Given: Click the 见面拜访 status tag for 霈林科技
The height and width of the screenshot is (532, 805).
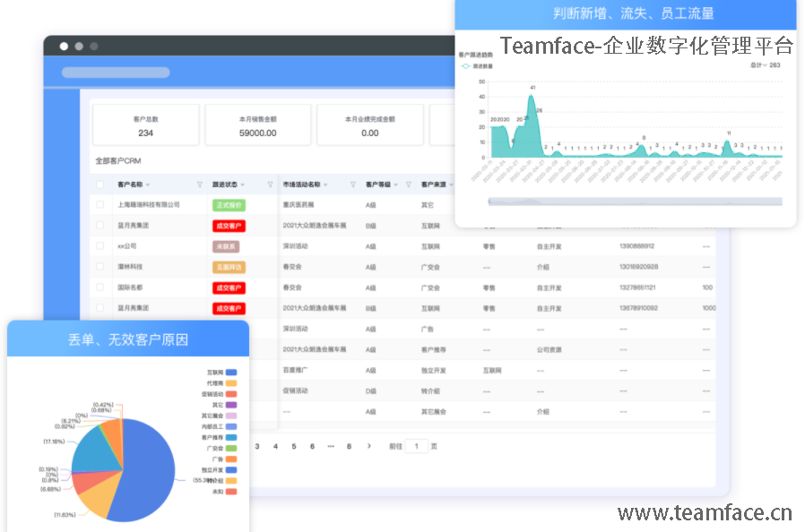Looking at the screenshot, I should [x=229, y=267].
